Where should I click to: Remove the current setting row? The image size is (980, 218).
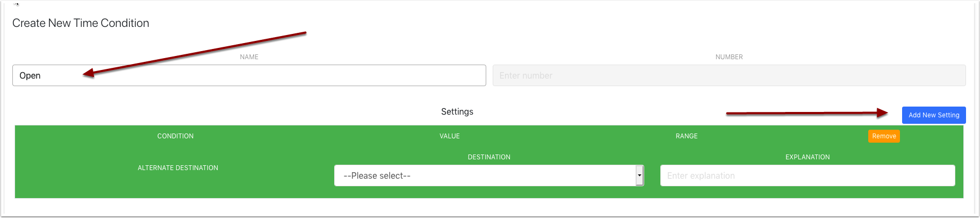coord(884,136)
